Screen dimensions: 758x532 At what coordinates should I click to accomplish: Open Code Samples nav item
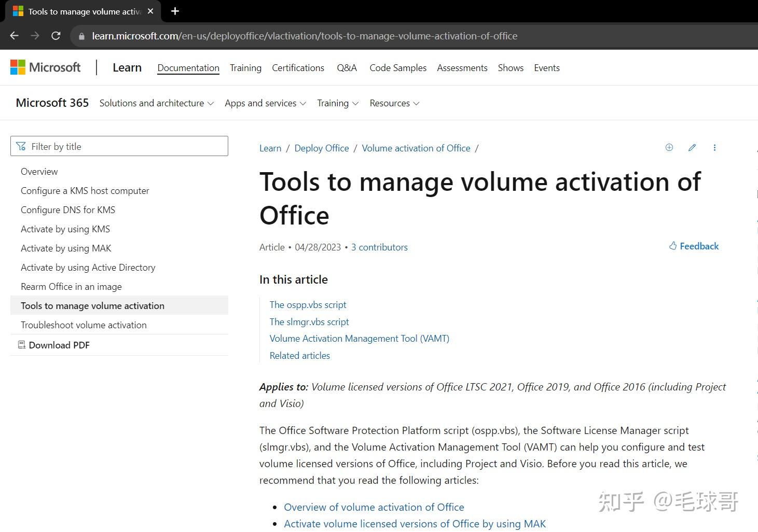coord(398,68)
